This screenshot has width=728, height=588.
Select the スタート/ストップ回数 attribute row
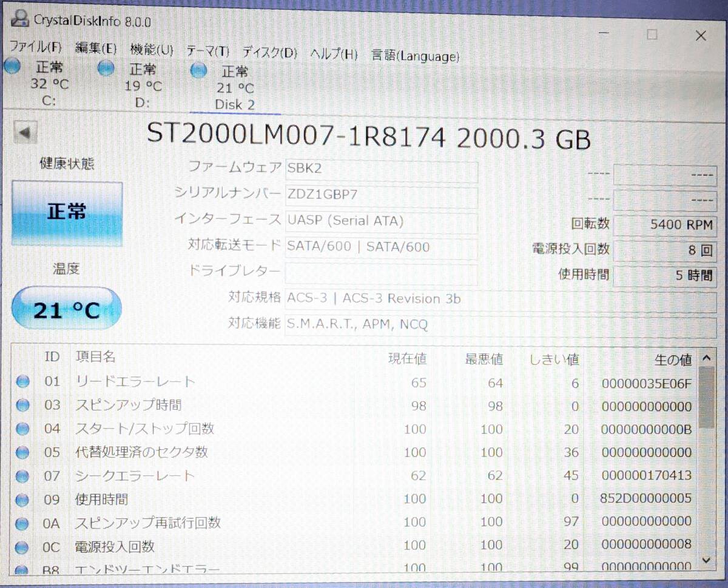click(355, 429)
